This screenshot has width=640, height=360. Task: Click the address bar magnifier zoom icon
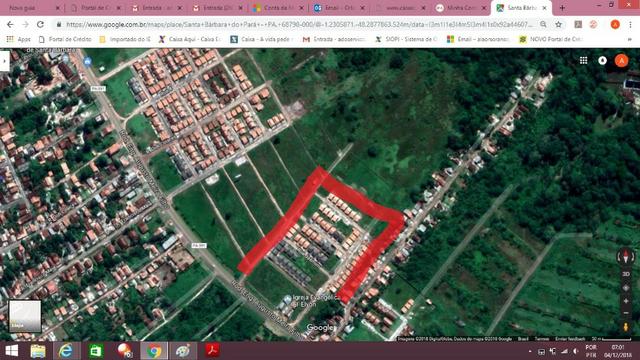(x=543, y=24)
